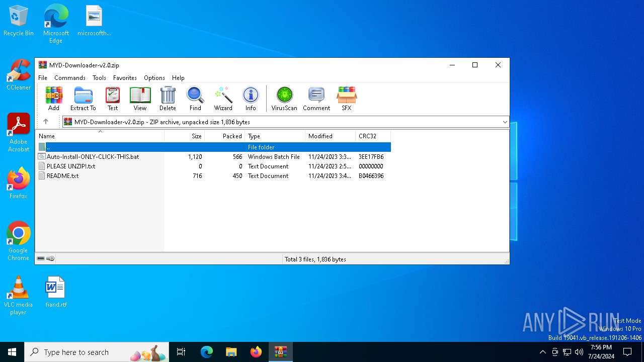
Task: Open File Explorer from the taskbar
Action: (x=231, y=352)
